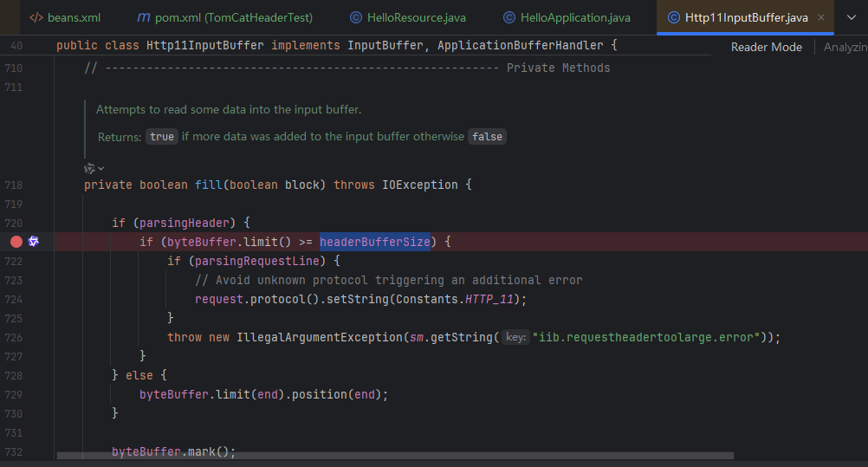
Task: Click the HTTP_11 constant on line 724
Action: pyautogui.click(x=489, y=299)
